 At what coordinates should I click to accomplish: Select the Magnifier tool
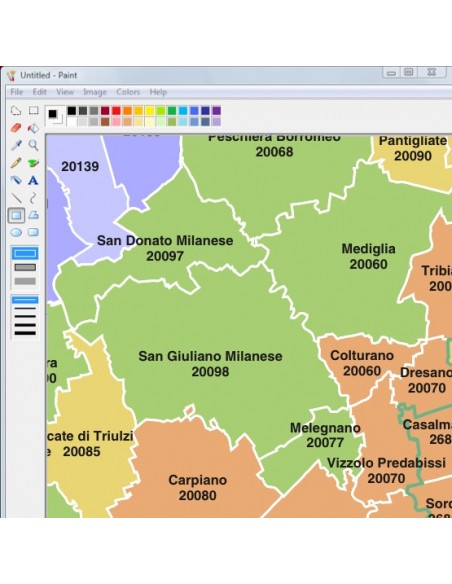pyautogui.click(x=34, y=145)
